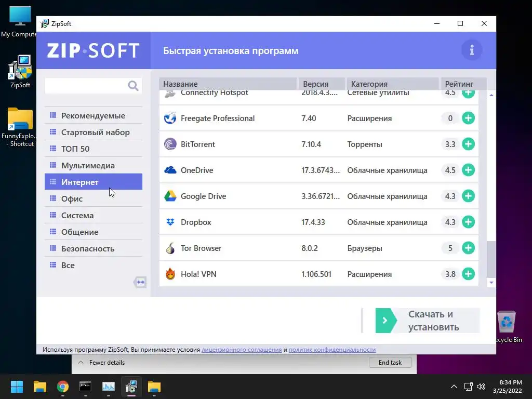Click the BitTorrent rating value 3.3

click(x=450, y=144)
